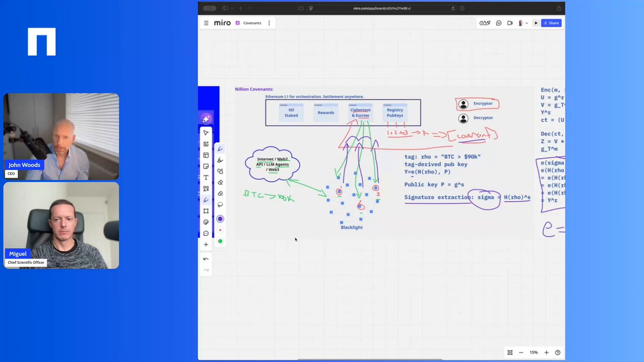Reload the page in the browser
The width and height of the screenshot is (644, 362).
(x=453, y=8)
